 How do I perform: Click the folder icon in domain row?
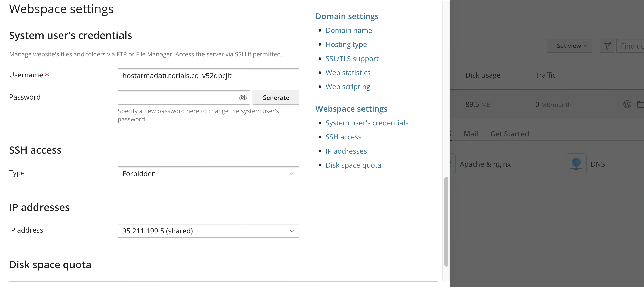[x=641, y=104]
